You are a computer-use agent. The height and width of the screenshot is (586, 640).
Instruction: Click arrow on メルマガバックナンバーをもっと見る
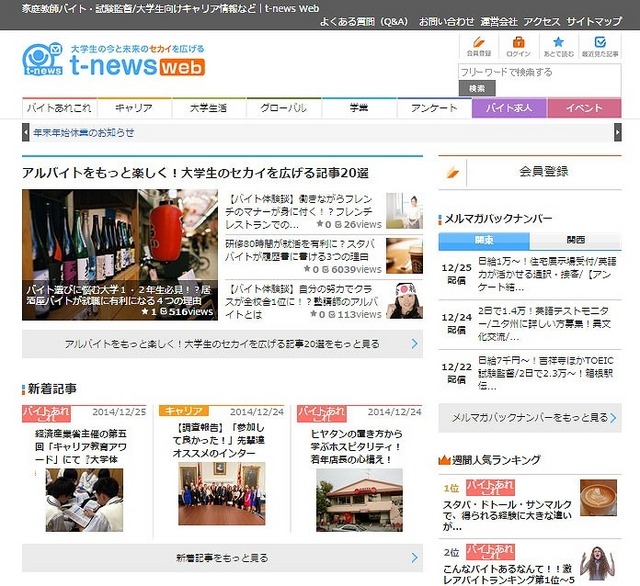click(x=613, y=417)
